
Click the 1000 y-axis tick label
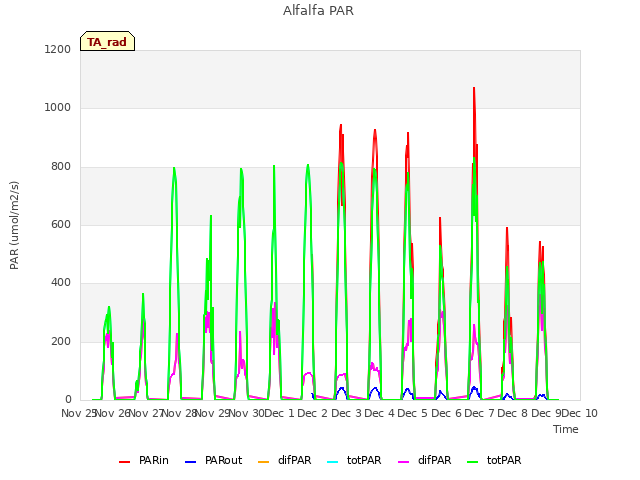[x=58, y=108]
